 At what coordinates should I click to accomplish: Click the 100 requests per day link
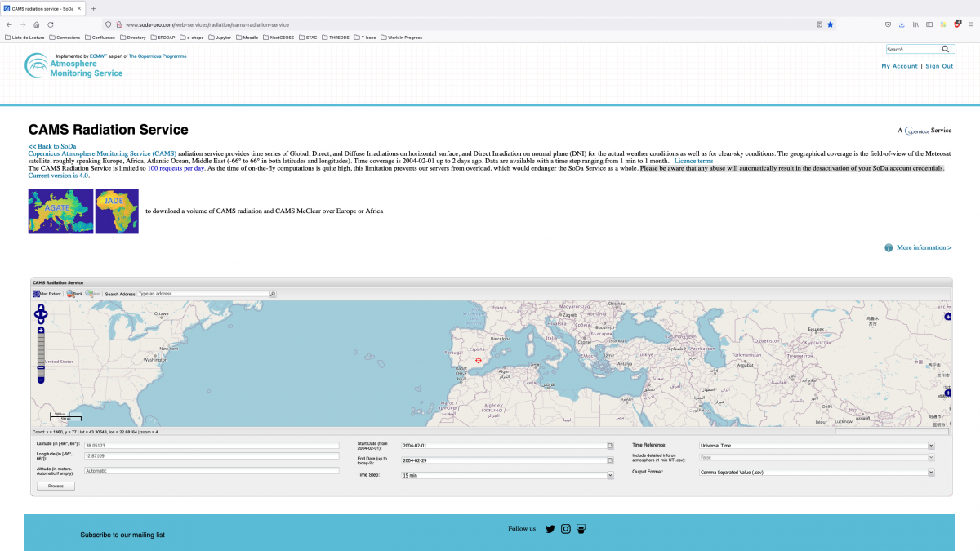click(x=176, y=168)
